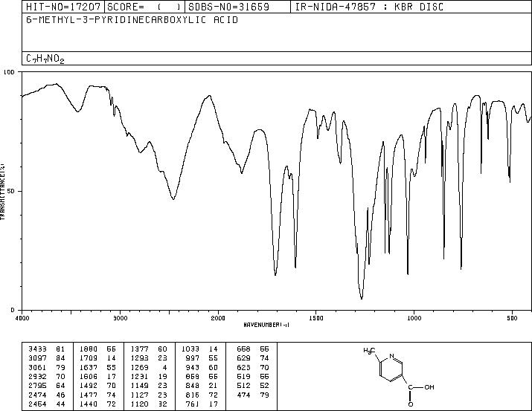
Task: Select the 619 peak entry in the table
Action: pyautogui.click(x=253, y=377)
